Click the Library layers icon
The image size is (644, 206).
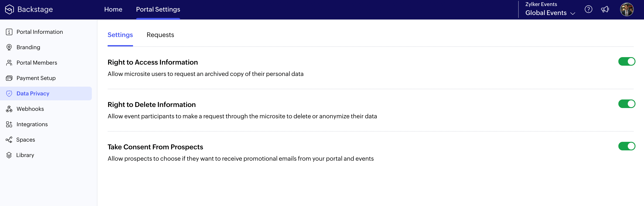[x=9, y=155]
